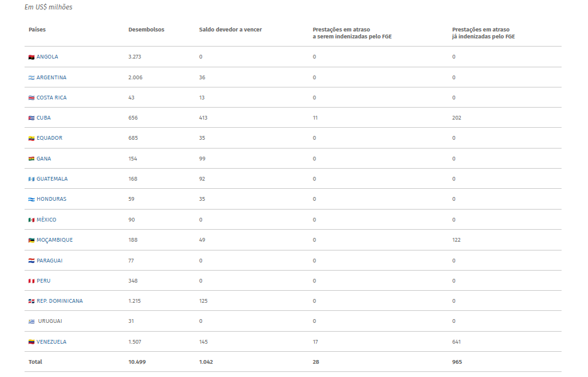Image resolution: width=588 pixels, height=377 pixels.
Task: Open the GANA country link
Action: [43, 159]
